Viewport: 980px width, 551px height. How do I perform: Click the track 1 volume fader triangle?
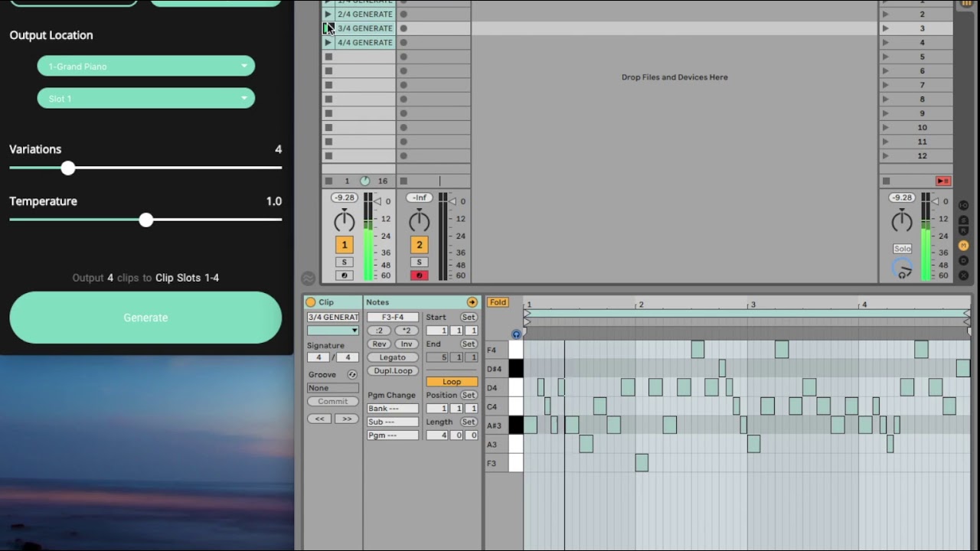[x=378, y=202]
